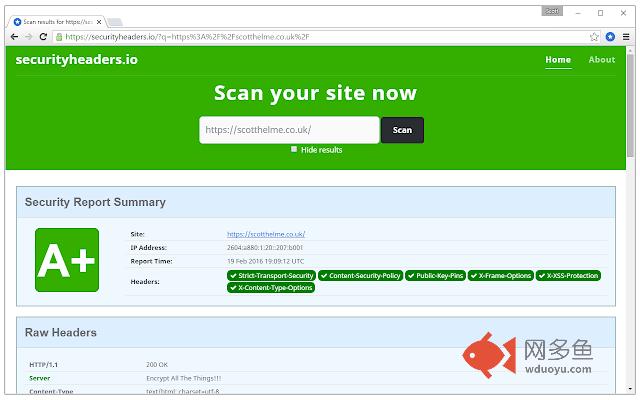
Task: Bookmark this page with the star icon
Action: 594,37
